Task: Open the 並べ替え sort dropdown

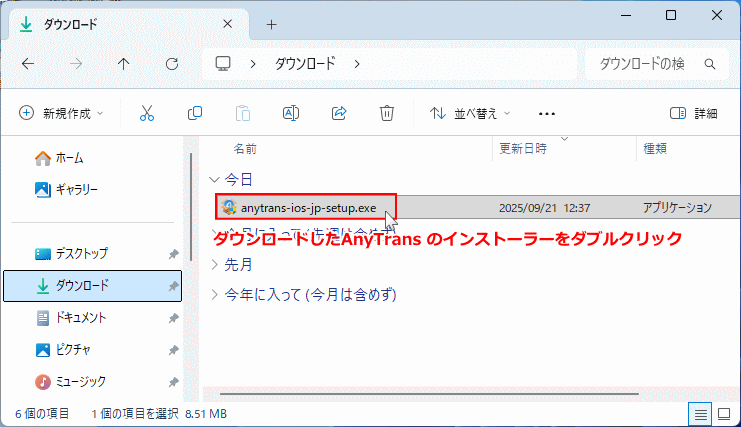Action: click(x=470, y=113)
